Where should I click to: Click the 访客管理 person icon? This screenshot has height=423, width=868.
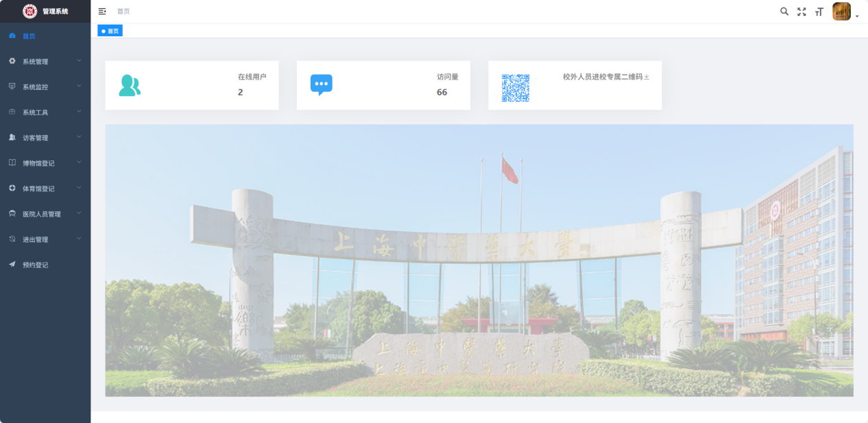[12, 138]
